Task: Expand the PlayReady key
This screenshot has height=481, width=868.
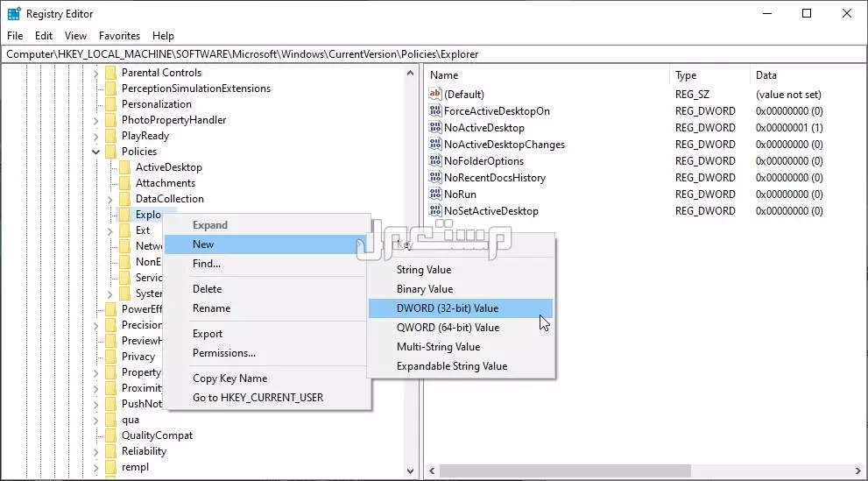Action: click(95, 136)
